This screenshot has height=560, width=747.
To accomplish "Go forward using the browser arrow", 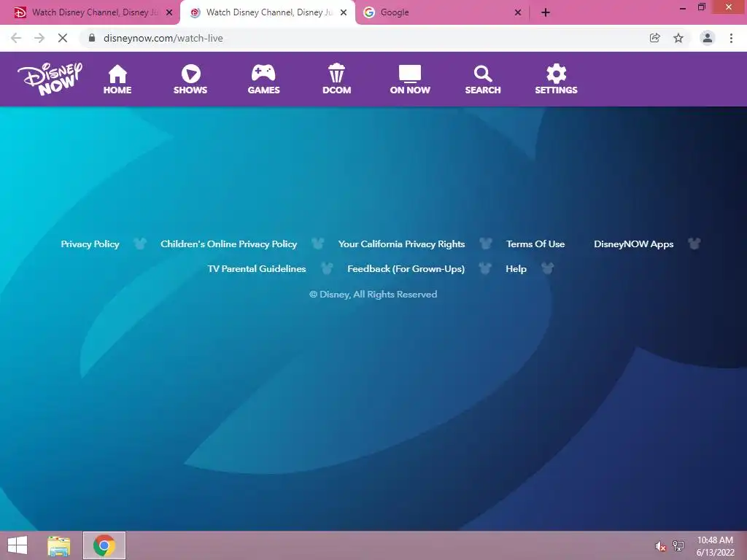I will pos(39,38).
